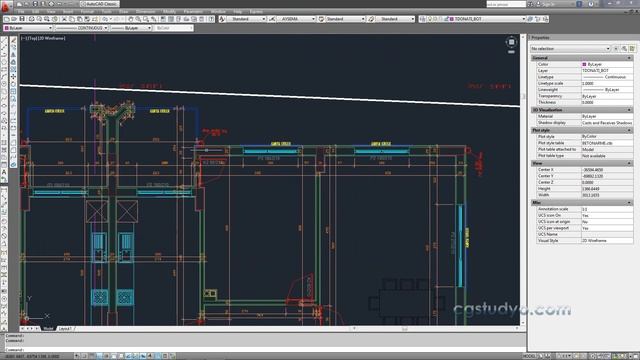Screen dimensions: 640x360
Task: Click the MODEL space button in status bar
Action: 529,356
